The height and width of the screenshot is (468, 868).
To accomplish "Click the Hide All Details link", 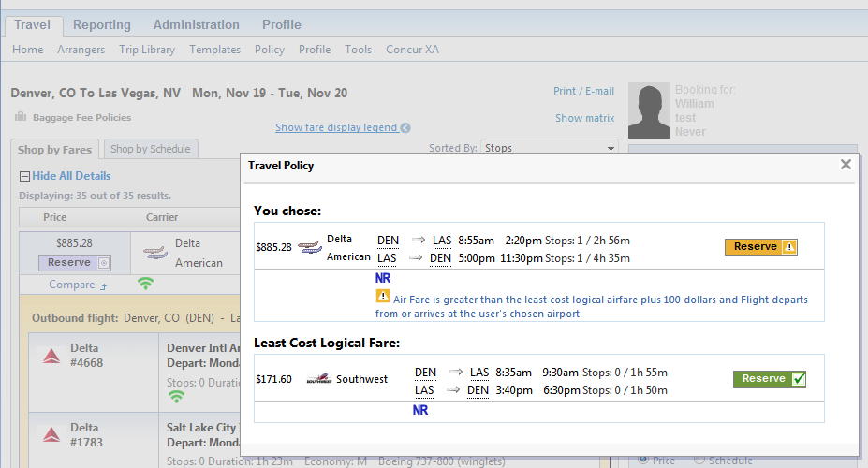I will [71, 176].
